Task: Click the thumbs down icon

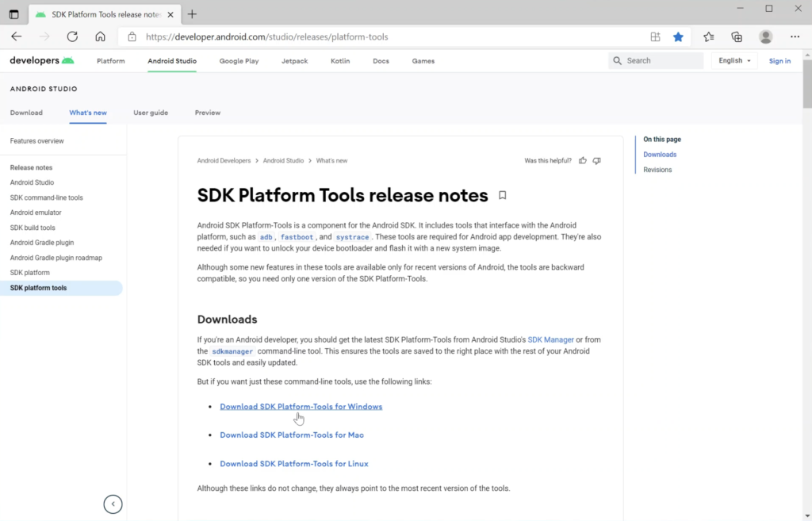Action: (596, 160)
